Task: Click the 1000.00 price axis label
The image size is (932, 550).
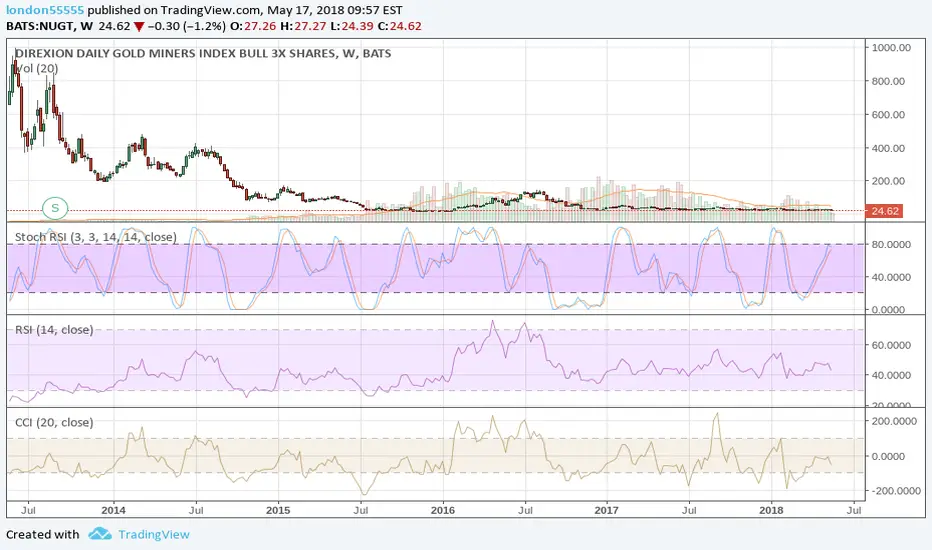Action: (891, 48)
